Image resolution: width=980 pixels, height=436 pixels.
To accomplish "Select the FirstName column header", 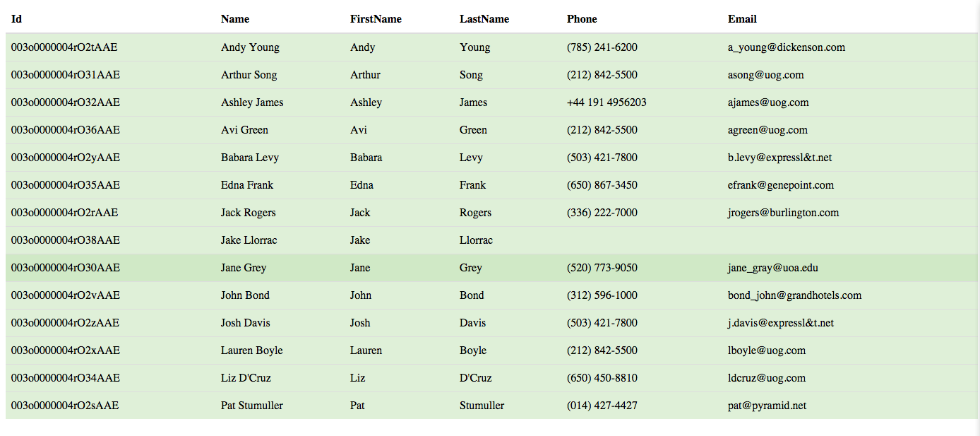I will tap(376, 19).
